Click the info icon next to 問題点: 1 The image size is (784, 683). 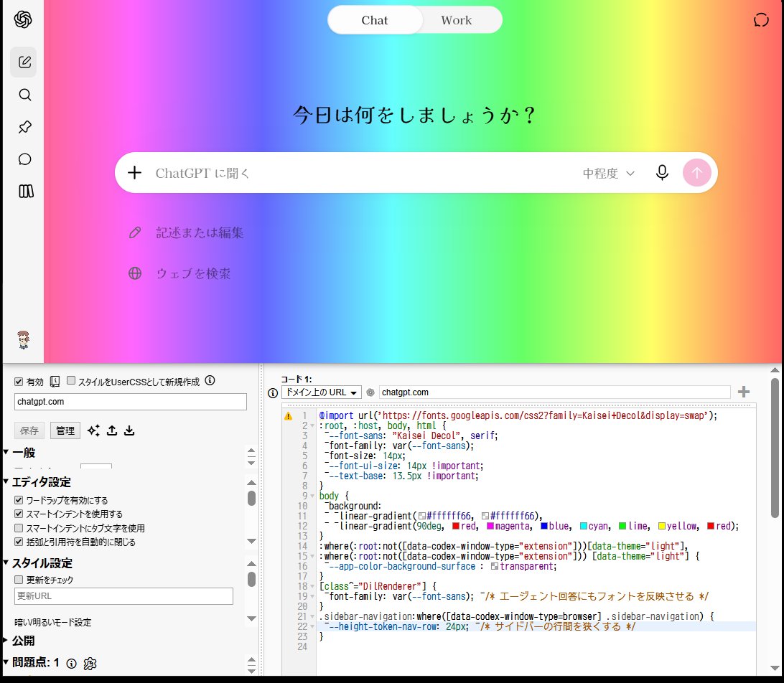(x=72, y=664)
